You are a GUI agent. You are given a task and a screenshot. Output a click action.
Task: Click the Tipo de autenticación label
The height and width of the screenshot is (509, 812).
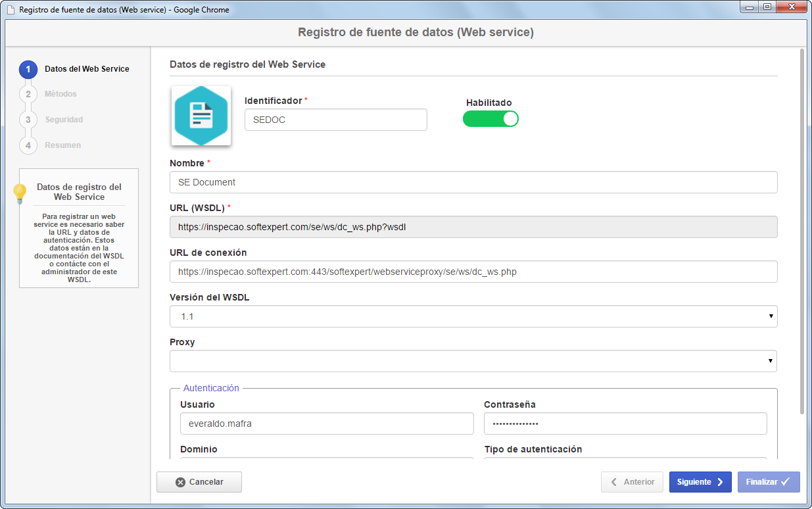[533, 449]
